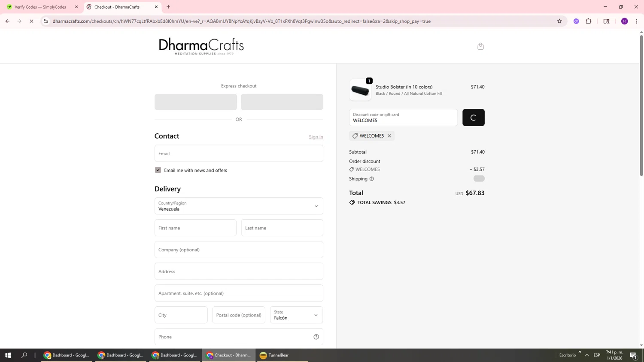Bookmark this page with star icon

(x=559, y=21)
